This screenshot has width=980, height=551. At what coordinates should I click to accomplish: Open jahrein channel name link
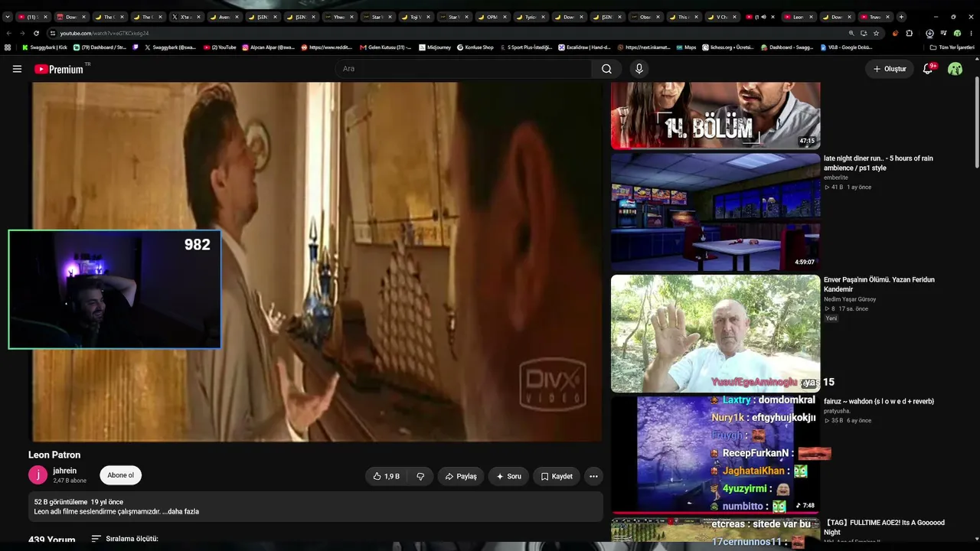[x=64, y=471]
